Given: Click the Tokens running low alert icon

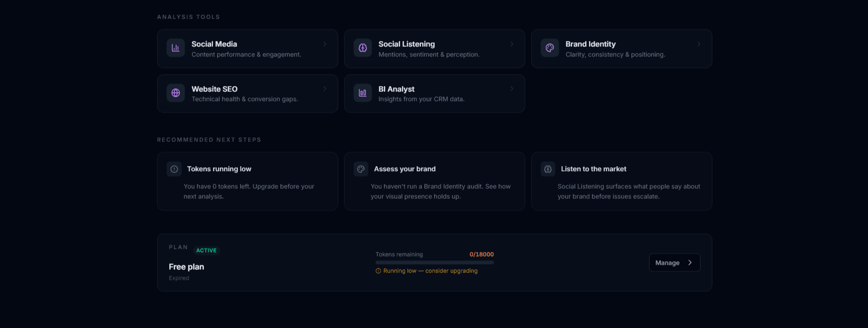Looking at the screenshot, I should point(174,169).
